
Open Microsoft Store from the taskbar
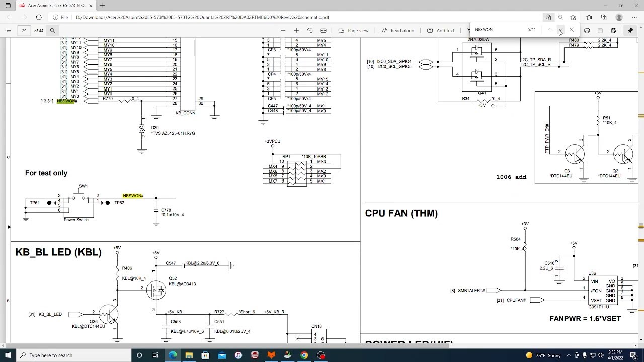click(x=205, y=355)
